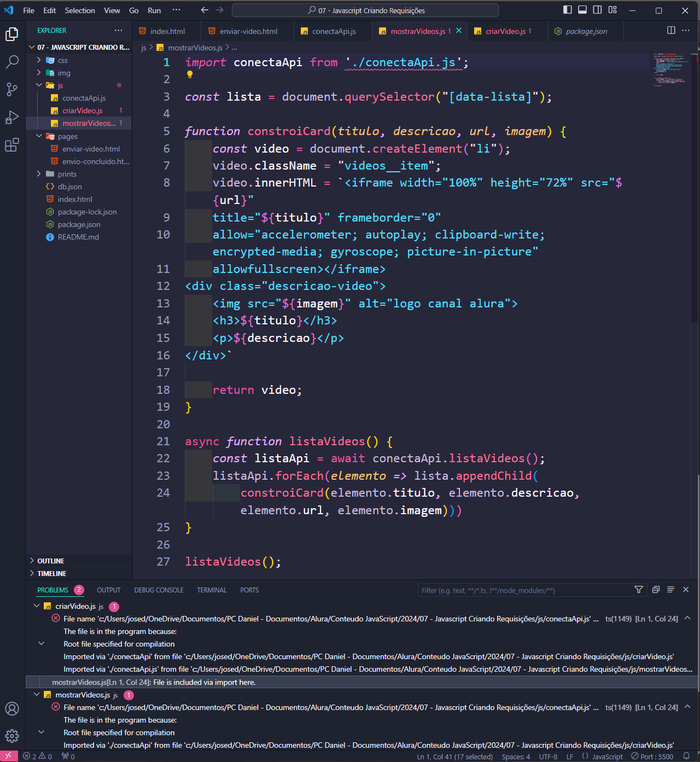Open the Search view icon
Screen dimensions: 700x762
[x=12, y=62]
